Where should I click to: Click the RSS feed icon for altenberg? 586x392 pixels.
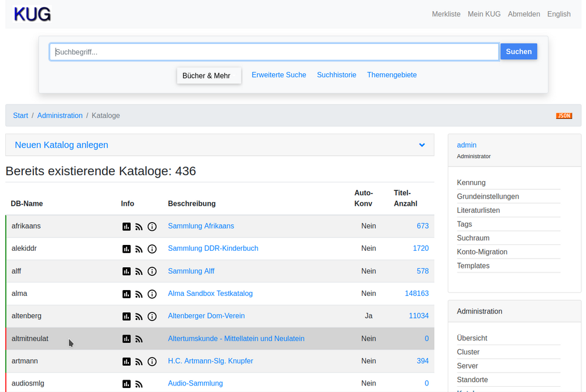pyautogui.click(x=139, y=316)
